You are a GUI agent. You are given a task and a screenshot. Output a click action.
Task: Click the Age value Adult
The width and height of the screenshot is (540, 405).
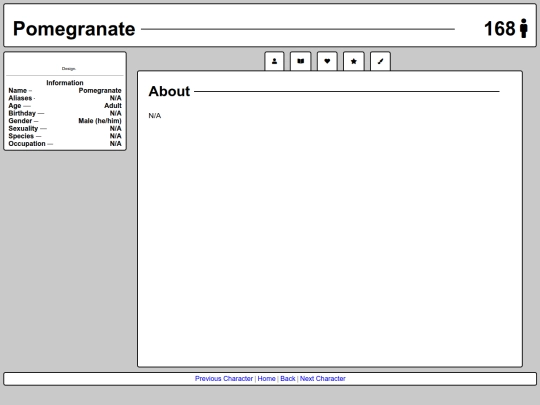point(113,106)
